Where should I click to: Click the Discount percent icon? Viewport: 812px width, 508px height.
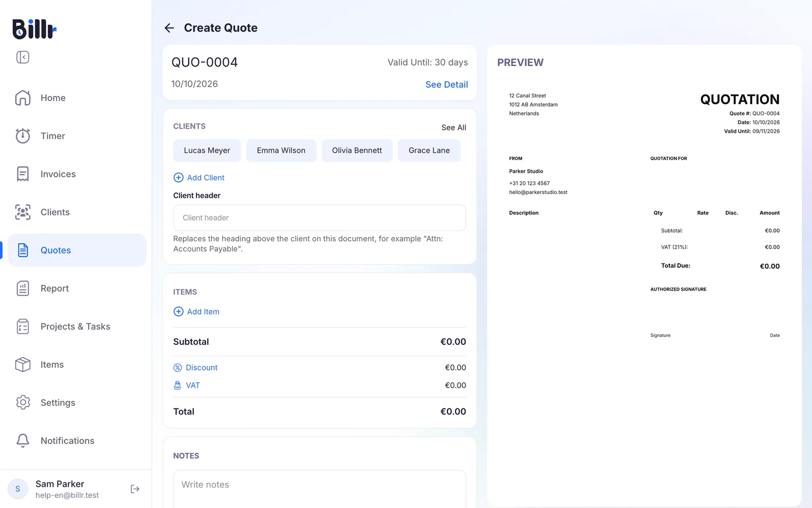[x=178, y=367]
